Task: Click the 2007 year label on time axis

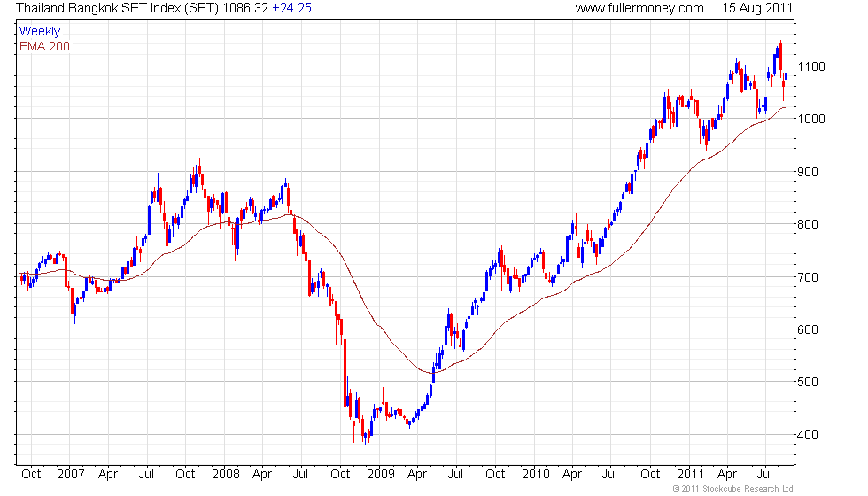Action: [x=70, y=475]
